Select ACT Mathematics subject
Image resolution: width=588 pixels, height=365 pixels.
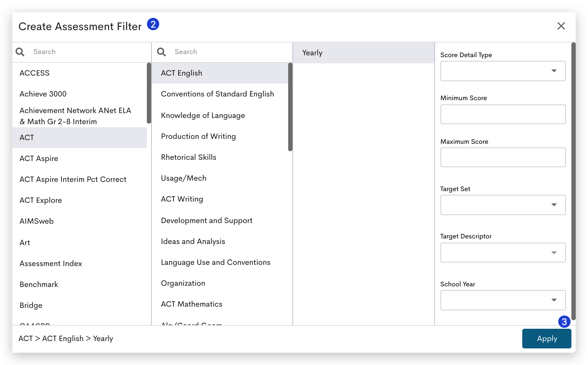point(220,304)
